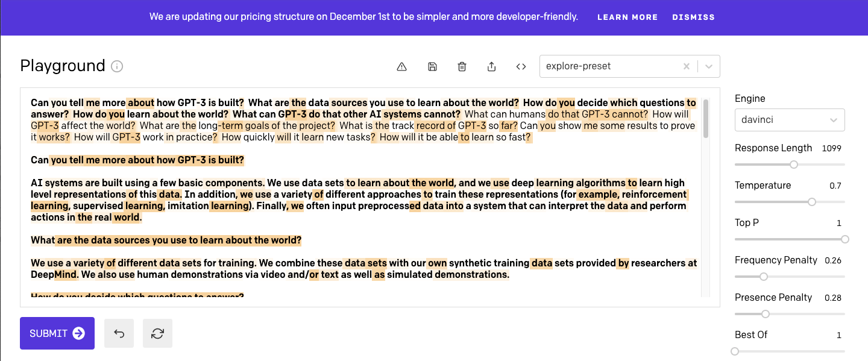
Task: Clear the explore-preset selection with the X
Action: (x=686, y=66)
